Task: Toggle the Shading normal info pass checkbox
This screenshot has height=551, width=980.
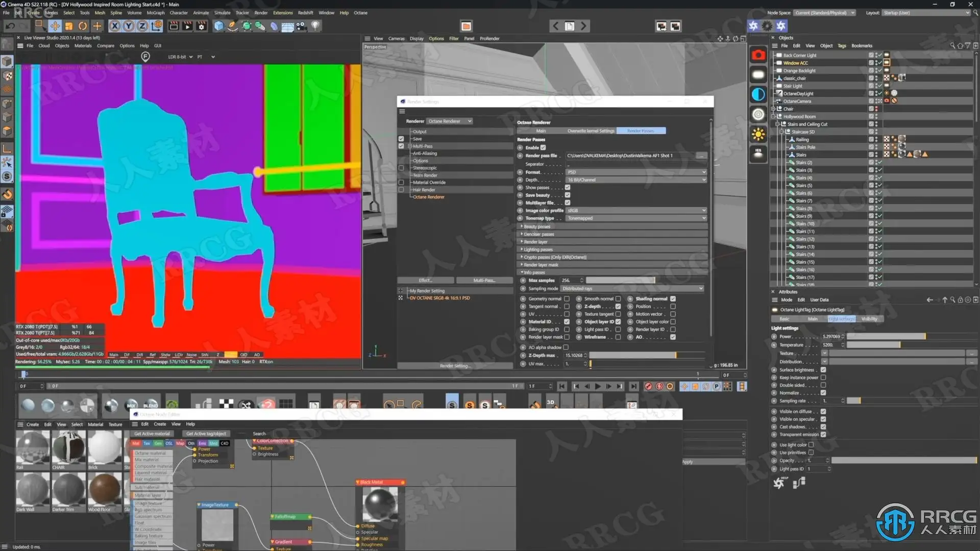Action: (673, 299)
